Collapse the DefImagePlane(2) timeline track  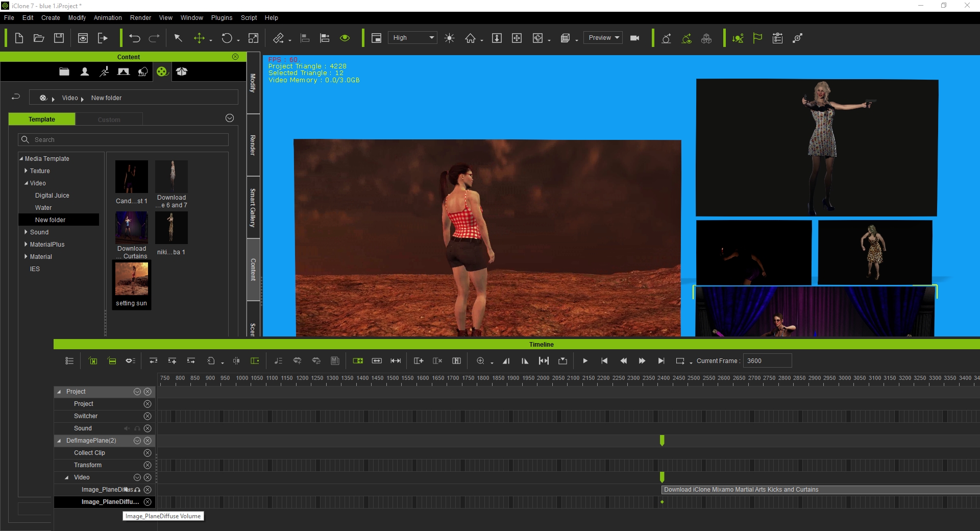pyautogui.click(x=59, y=441)
